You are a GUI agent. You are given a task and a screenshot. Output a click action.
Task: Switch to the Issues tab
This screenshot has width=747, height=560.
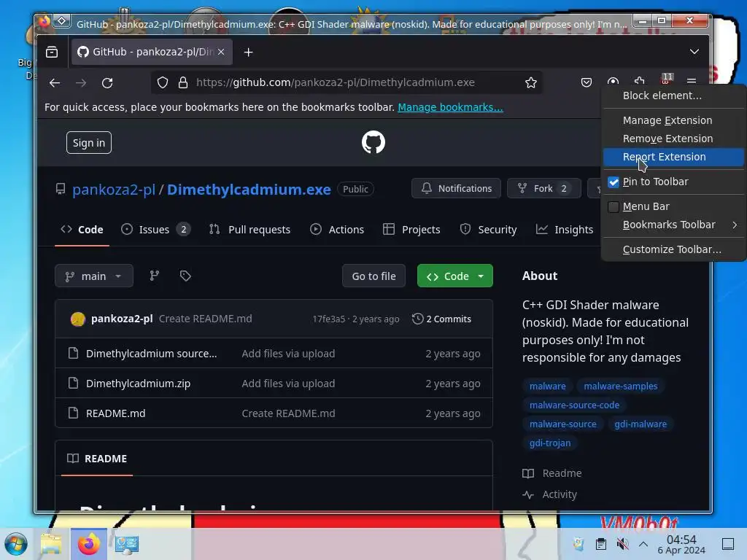(156, 230)
